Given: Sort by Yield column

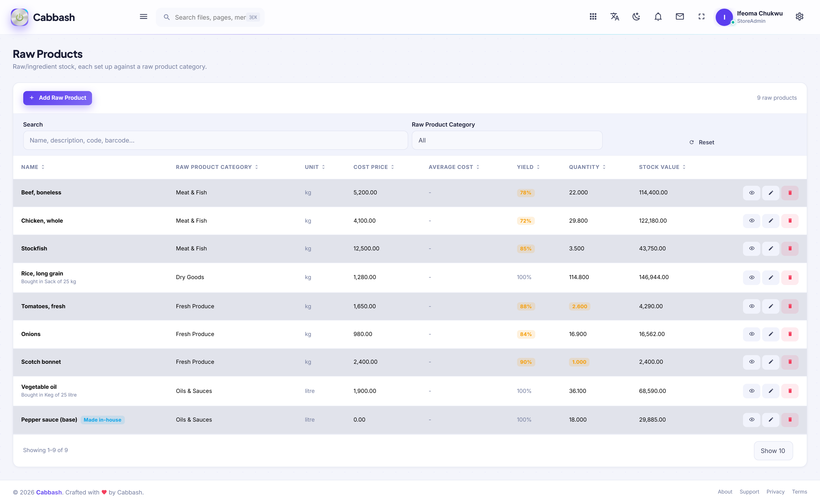Looking at the screenshot, I should coord(528,167).
